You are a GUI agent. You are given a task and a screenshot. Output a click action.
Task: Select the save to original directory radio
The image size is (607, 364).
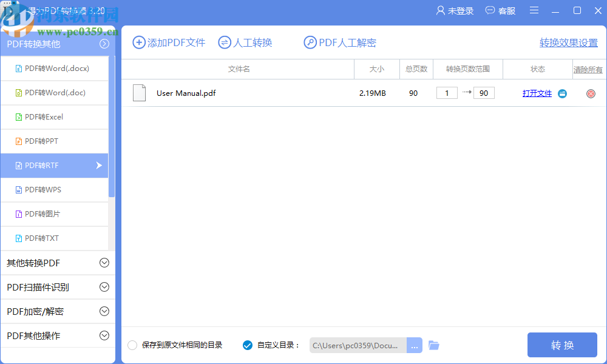(132, 345)
